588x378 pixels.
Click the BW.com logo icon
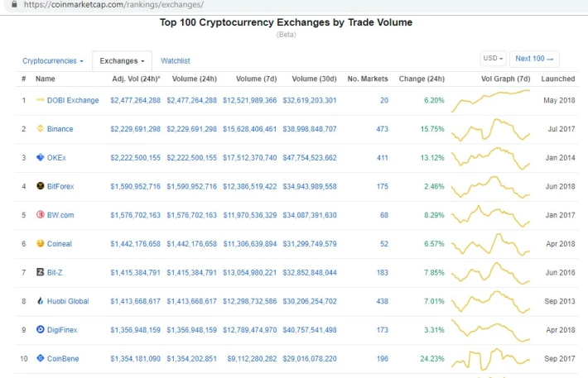[x=40, y=215]
